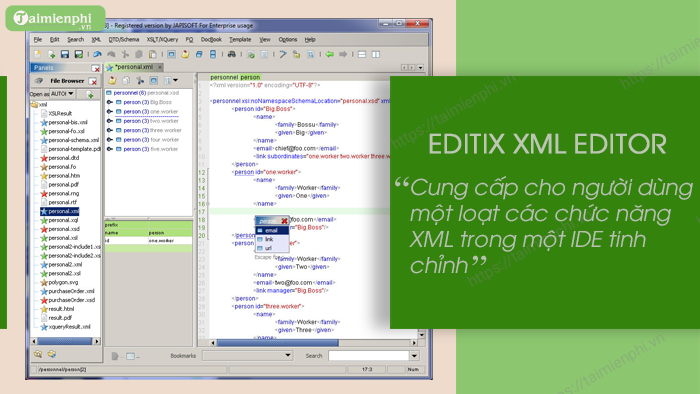The height and width of the screenshot is (394, 700).
Task: Click the '17:3' cursor position in the status bar
Action: (367, 369)
